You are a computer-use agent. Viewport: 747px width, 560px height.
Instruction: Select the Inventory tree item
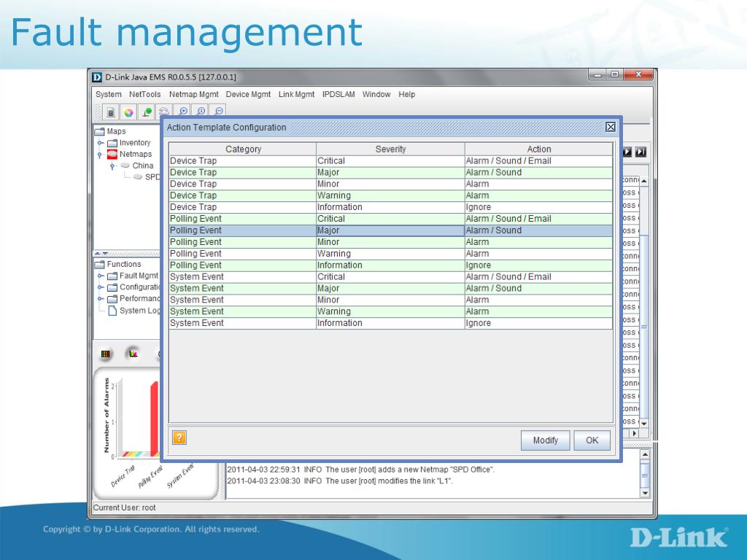click(x=135, y=143)
